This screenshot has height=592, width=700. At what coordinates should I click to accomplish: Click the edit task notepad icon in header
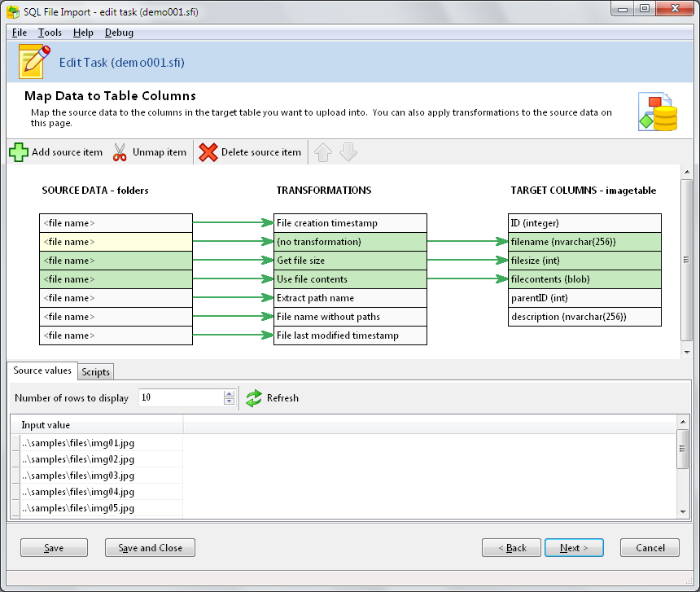31,59
